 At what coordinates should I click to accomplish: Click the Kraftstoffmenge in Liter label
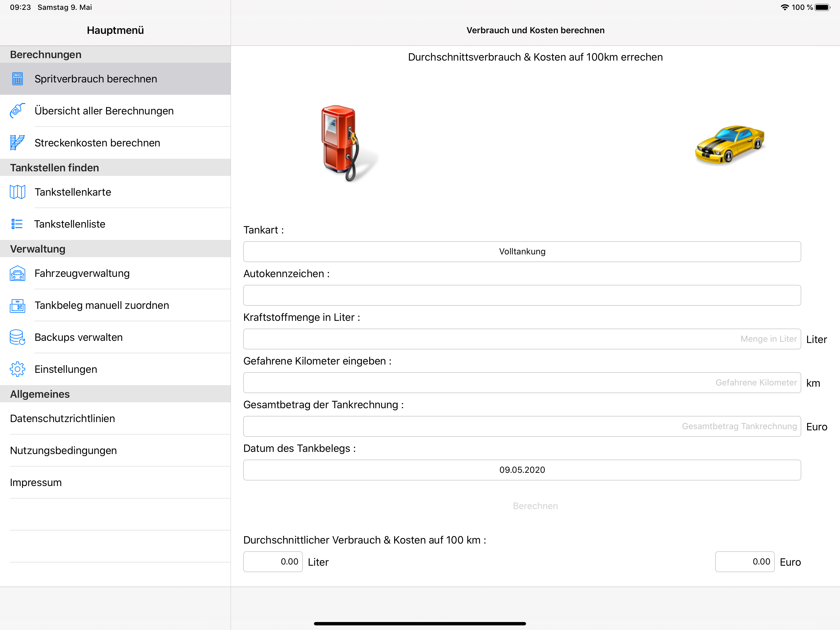click(x=302, y=317)
